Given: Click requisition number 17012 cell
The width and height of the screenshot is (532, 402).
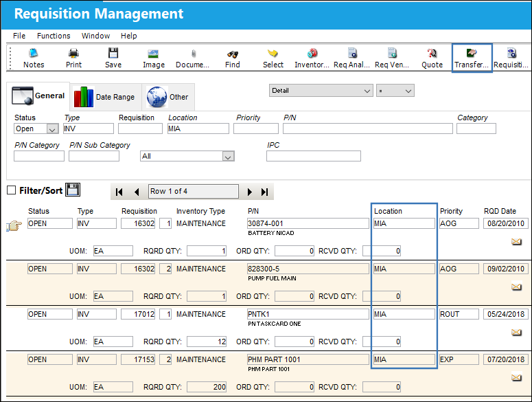Looking at the screenshot, I should coord(138,314).
